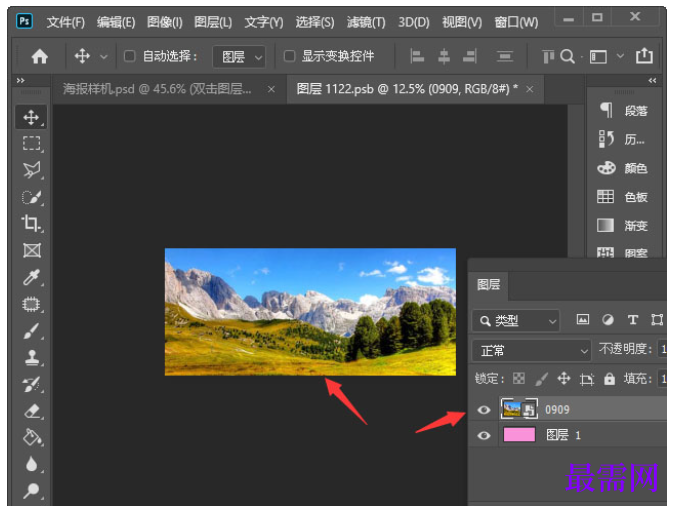This screenshot has width=677, height=509.
Task: Open the 文件(F) menu
Action: point(66,22)
